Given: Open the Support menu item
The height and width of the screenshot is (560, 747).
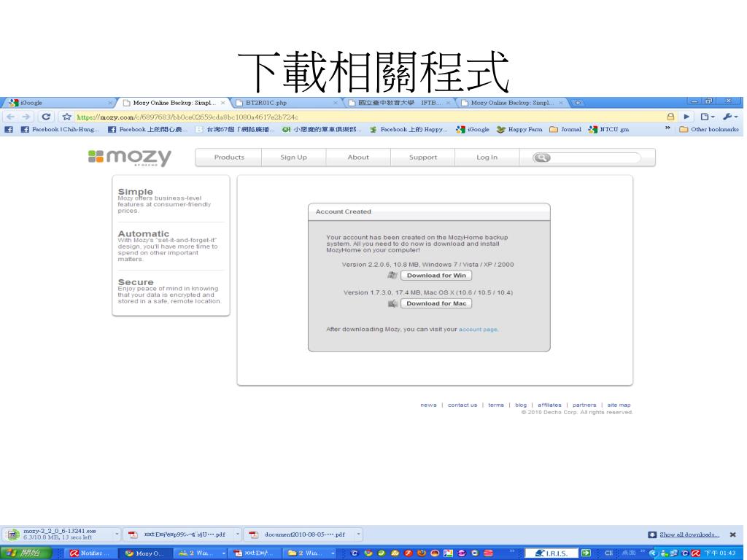Looking at the screenshot, I should pyautogui.click(x=422, y=157).
